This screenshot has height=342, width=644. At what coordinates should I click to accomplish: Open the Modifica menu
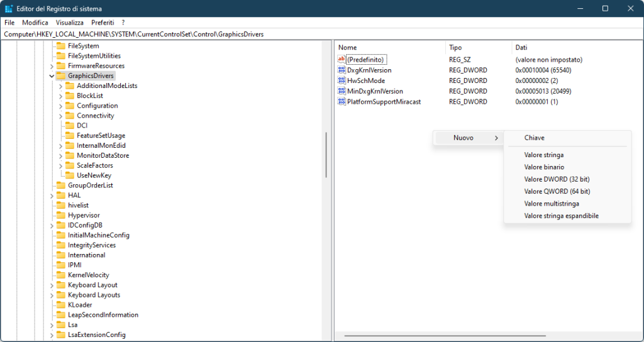[x=35, y=22]
